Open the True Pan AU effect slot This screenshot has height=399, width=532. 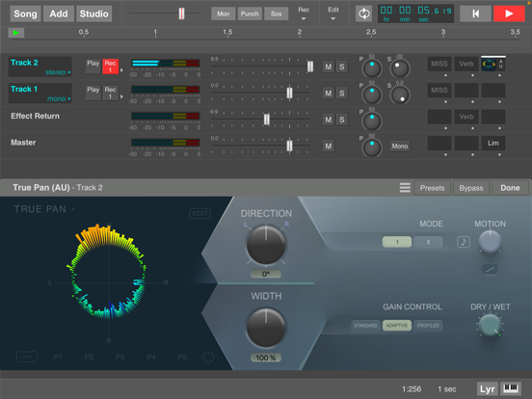pyautogui.click(x=493, y=64)
